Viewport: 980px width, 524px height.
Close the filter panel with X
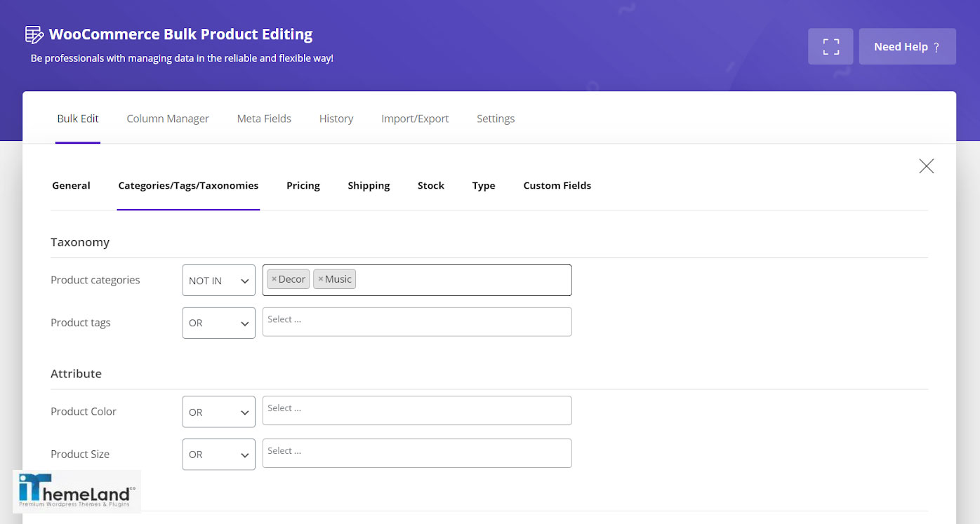(x=926, y=166)
